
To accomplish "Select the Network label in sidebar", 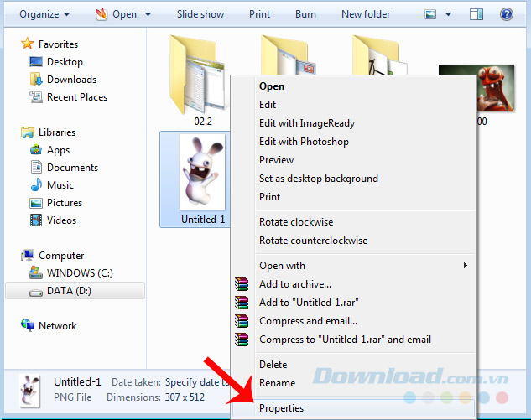I will 58,325.
